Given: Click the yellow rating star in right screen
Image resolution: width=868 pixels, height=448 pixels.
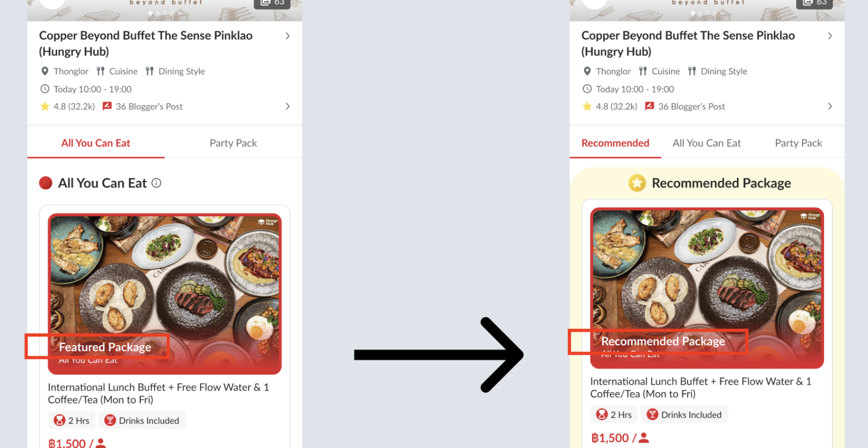Looking at the screenshot, I should click(587, 106).
